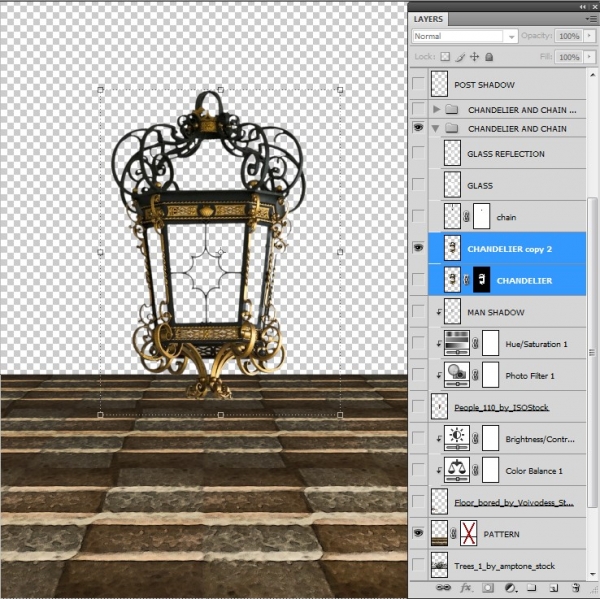Click the Brightness/Contrast adjustment icon
600x599 pixels.
coord(457,438)
